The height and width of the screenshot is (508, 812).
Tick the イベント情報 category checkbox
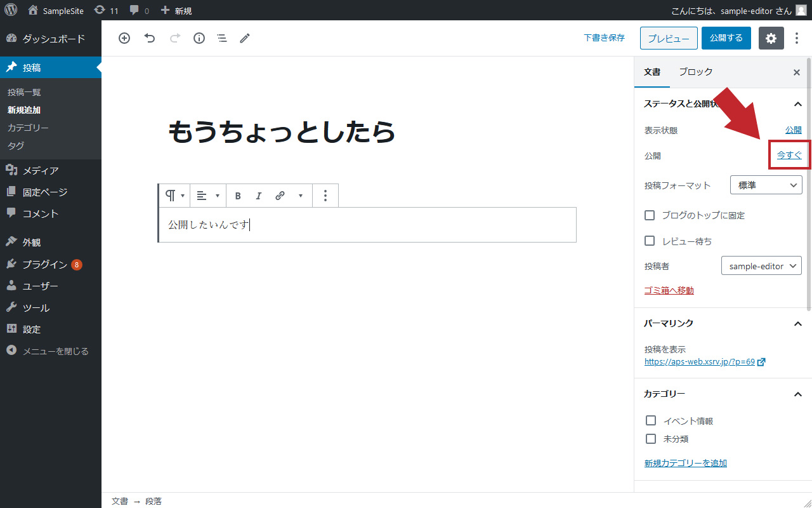coord(650,420)
